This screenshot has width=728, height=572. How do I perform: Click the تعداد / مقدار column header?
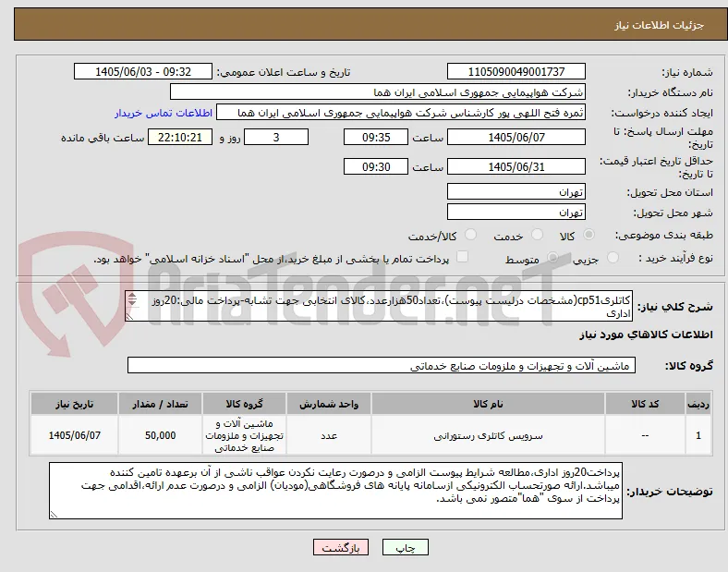click(160, 404)
